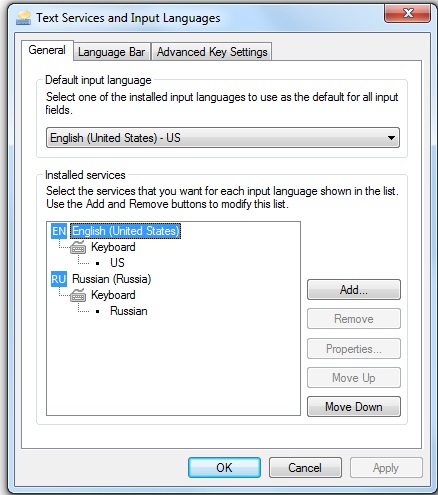
Task: Open the Default input language dropdown
Action: click(223, 138)
